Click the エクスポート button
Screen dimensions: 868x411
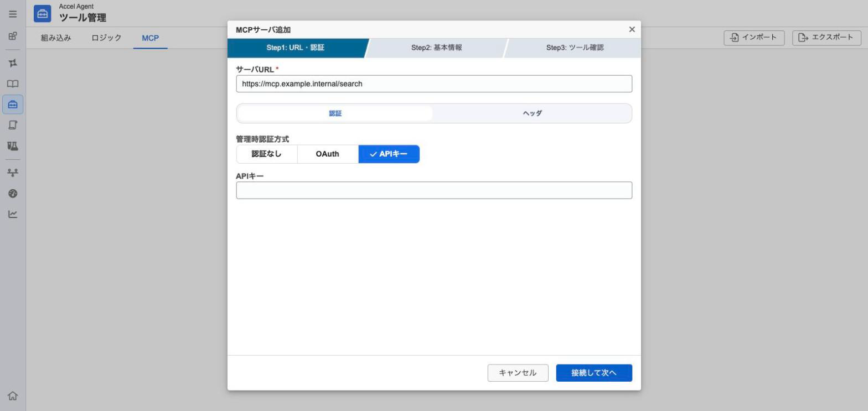pyautogui.click(x=826, y=38)
